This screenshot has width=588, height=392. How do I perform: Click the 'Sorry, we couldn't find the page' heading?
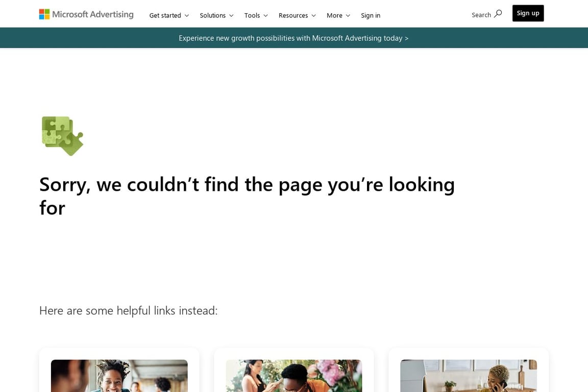(247, 196)
